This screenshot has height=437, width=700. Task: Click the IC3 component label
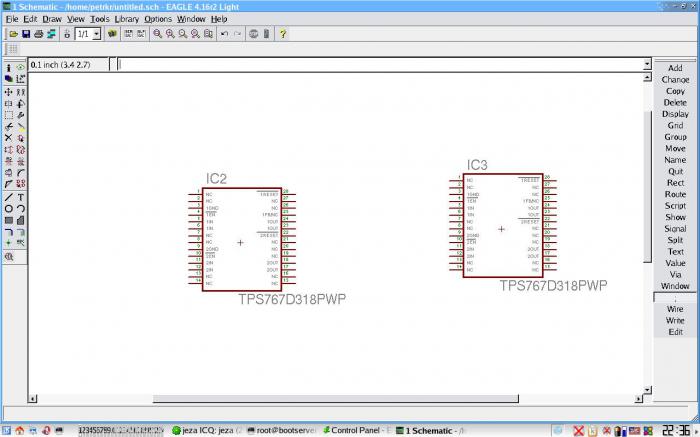(x=477, y=165)
